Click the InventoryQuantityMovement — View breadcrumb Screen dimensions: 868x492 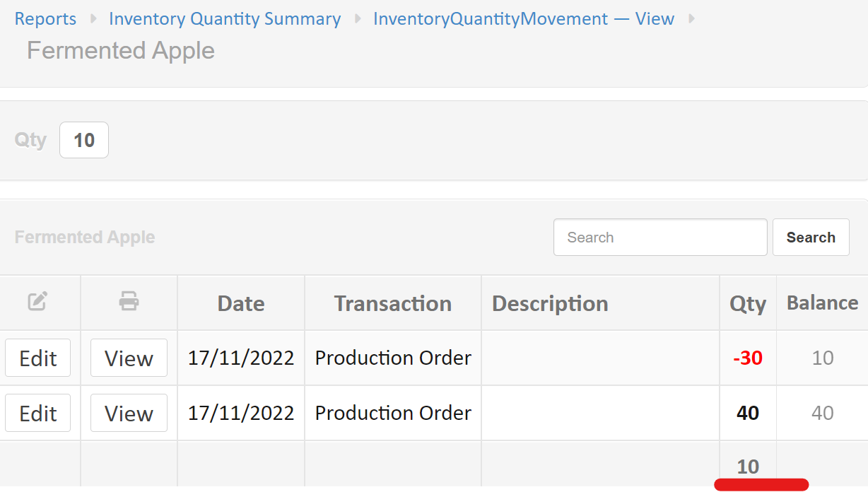pyautogui.click(x=524, y=19)
